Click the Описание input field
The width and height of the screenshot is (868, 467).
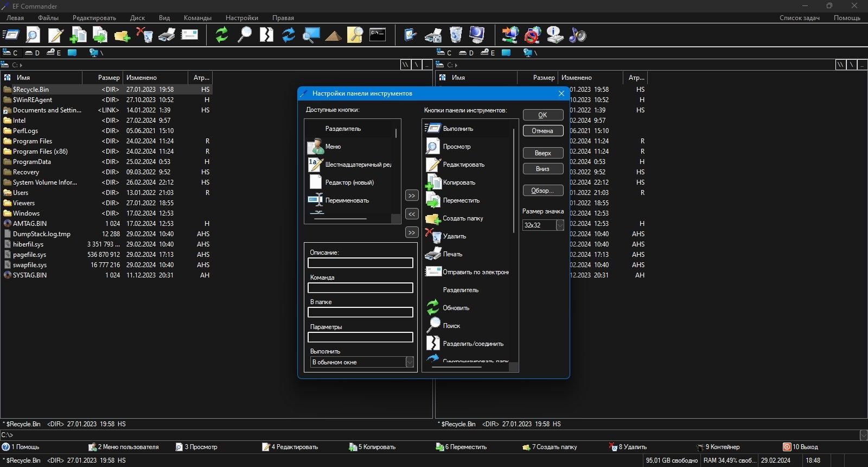360,263
